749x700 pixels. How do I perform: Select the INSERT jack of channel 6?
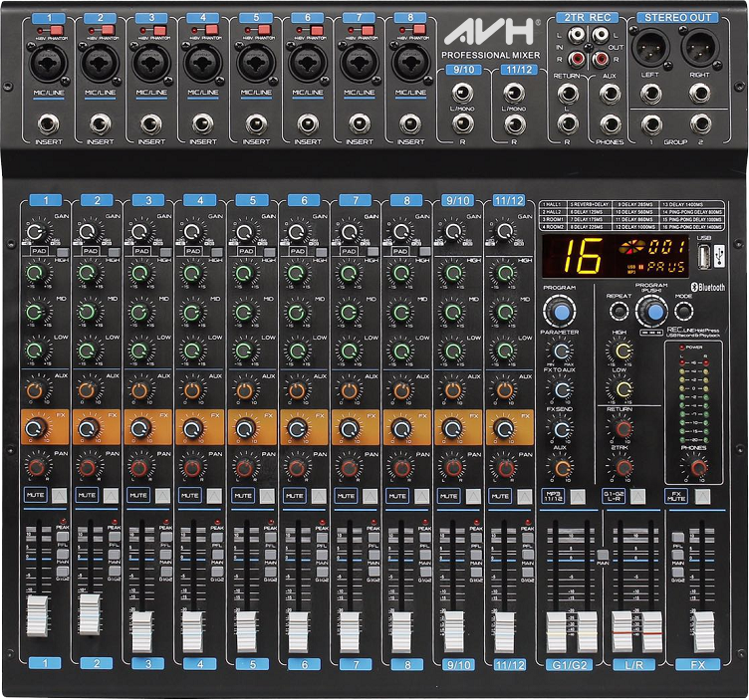(308, 124)
